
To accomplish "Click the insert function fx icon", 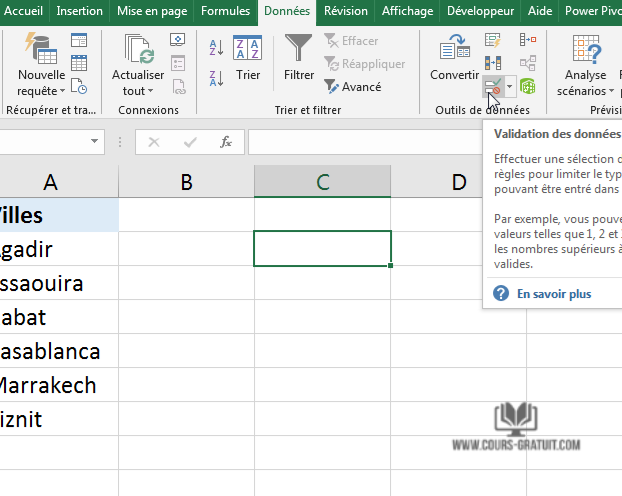I will tap(226, 142).
